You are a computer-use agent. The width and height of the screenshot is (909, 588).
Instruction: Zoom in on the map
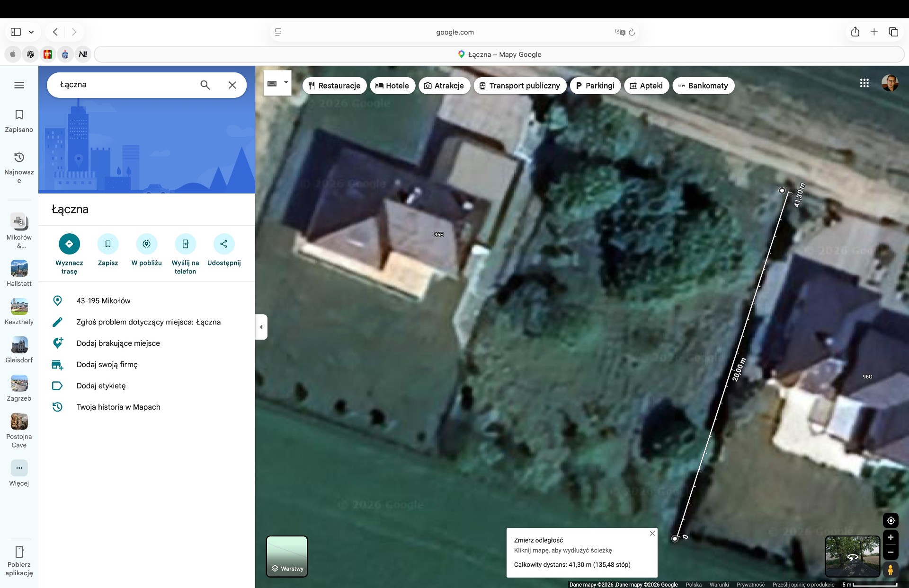(x=891, y=538)
